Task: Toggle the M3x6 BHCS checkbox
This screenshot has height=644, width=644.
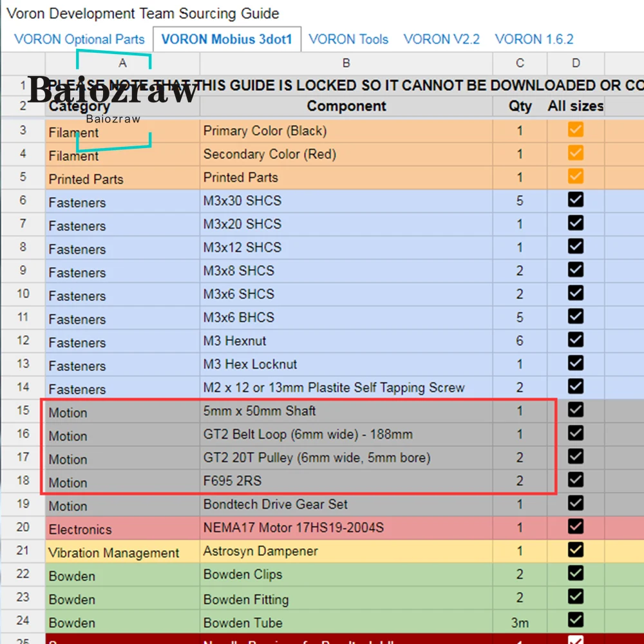Action: [x=575, y=317]
